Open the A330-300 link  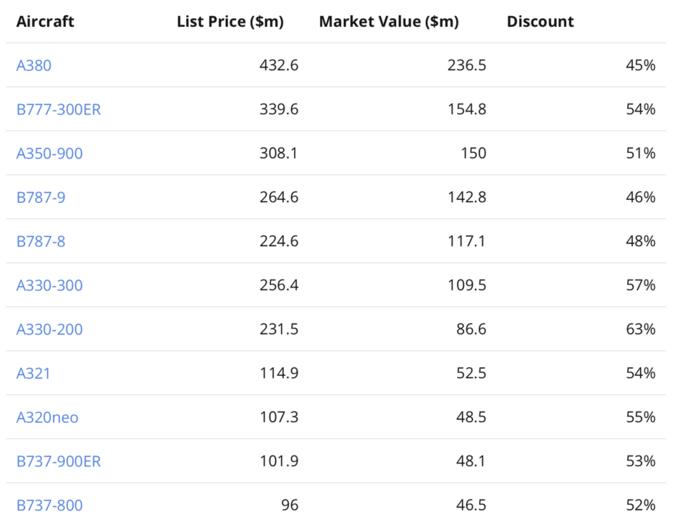(x=49, y=285)
